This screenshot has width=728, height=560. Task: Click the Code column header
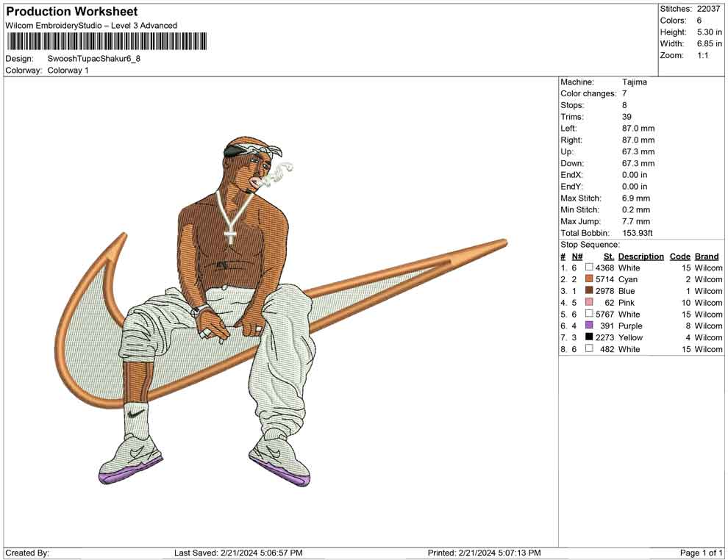point(679,256)
